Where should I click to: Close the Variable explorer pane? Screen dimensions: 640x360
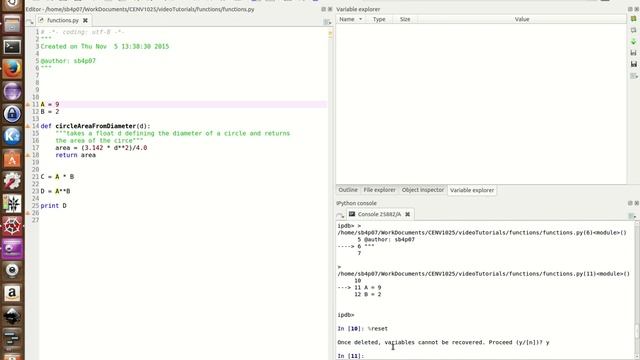click(x=636, y=9)
